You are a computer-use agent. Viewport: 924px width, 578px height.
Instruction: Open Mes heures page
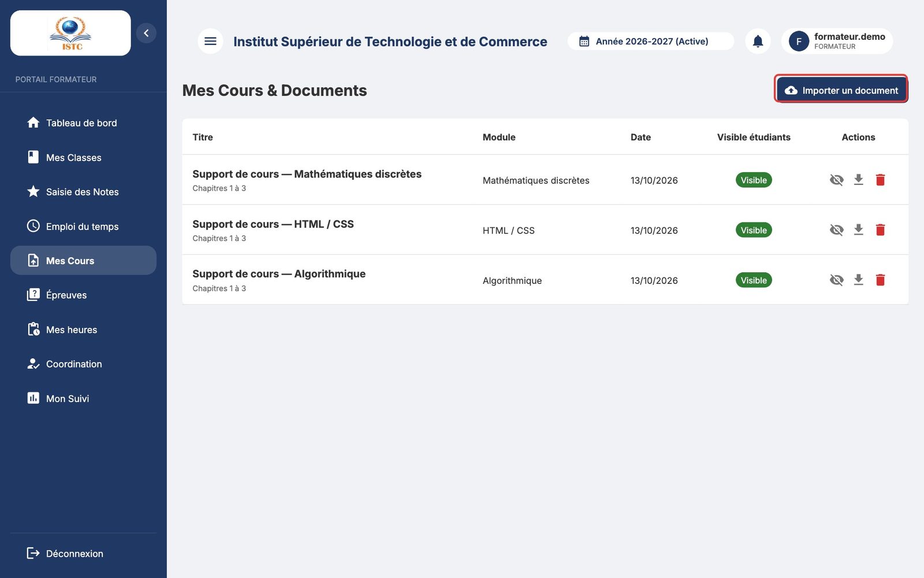(x=83, y=329)
